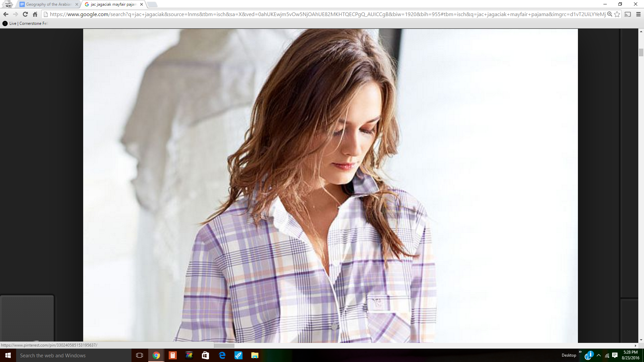Open File Explorer from taskbar
This screenshot has height=362, width=644.
pyautogui.click(x=255, y=355)
